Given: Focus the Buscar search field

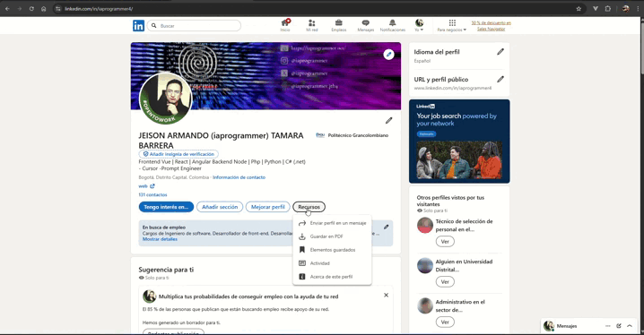Looking at the screenshot, I should point(194,25).
